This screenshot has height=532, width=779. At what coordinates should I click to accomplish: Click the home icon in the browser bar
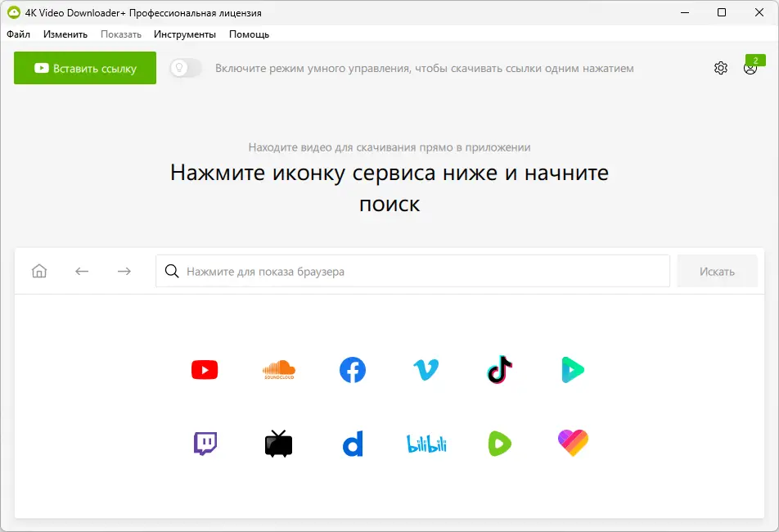[x=38, y=270]
